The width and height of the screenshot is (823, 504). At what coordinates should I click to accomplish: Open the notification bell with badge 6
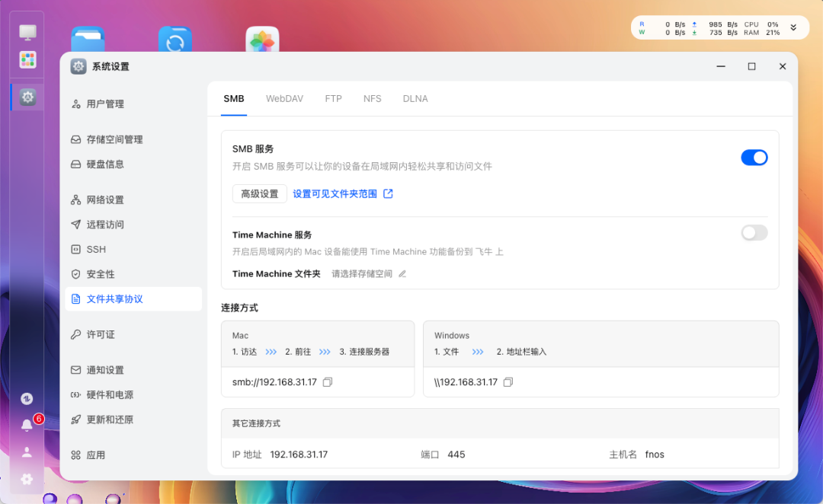[x=27, y=424]
